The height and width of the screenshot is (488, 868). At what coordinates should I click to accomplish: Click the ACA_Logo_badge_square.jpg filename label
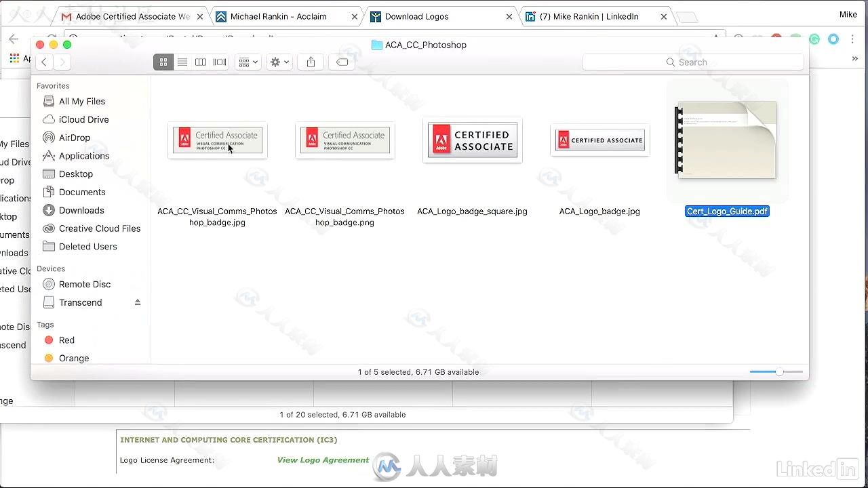click(472, 211)
